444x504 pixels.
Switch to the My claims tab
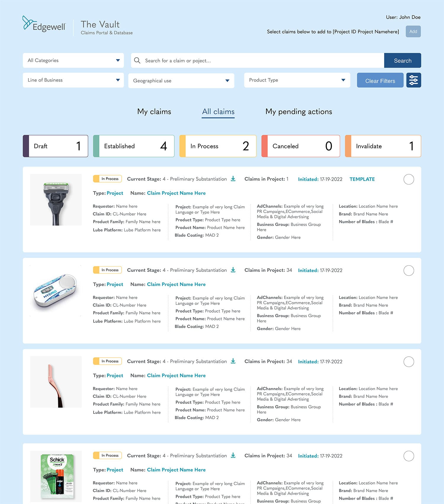pos(154,112)
